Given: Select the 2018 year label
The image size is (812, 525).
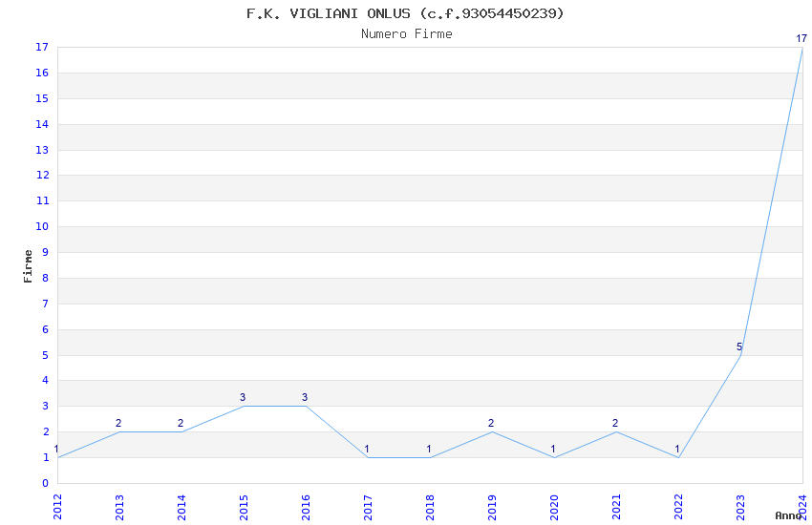Looking at the screenshot, I should [430, 507].
